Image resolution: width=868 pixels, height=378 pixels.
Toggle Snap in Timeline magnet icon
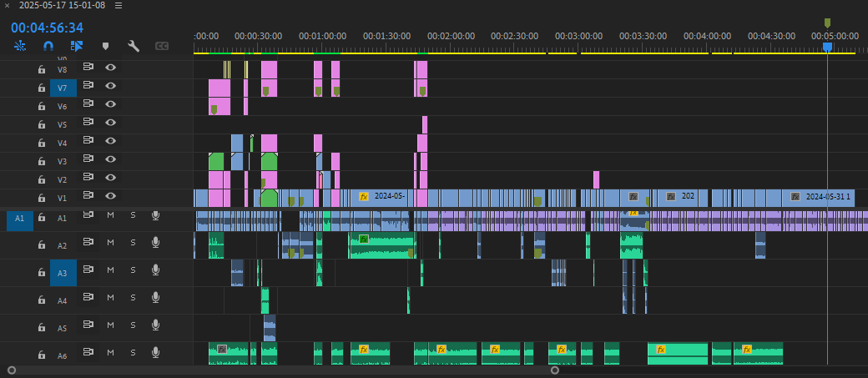pyautogui.click(x=48, y=45)
